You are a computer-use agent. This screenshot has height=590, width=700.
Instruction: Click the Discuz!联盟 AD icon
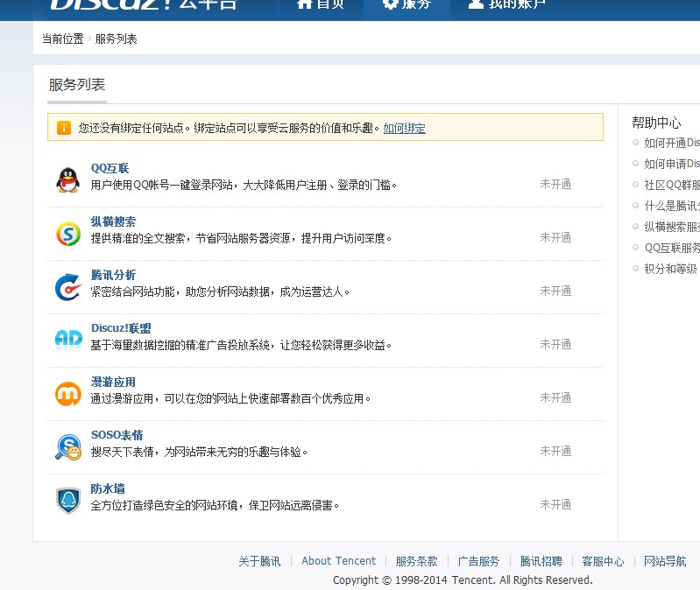point(68,340)
